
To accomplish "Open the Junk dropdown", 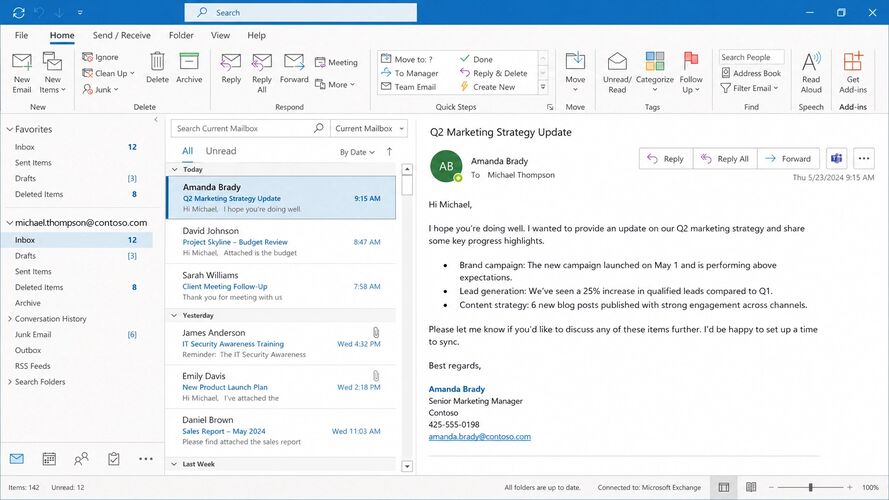I will [100, 90].
